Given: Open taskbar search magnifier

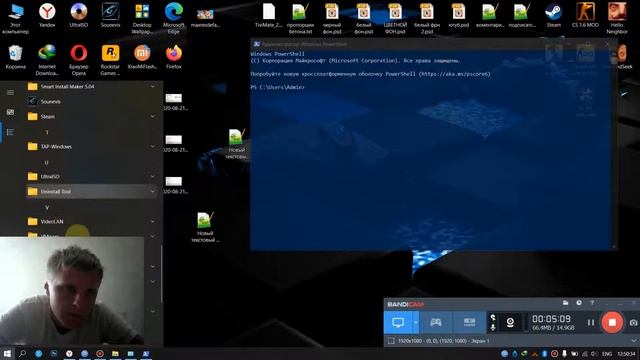Looking at the screenshot, I should 22,353.
